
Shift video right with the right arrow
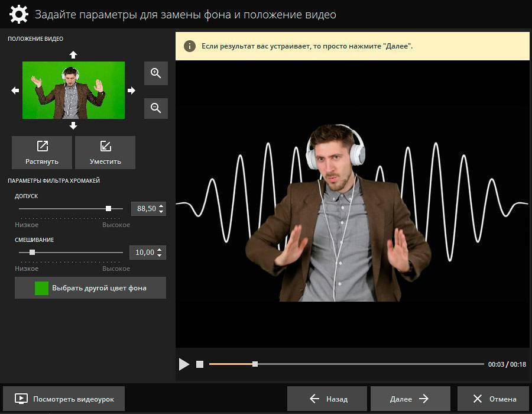click(131, 90)
